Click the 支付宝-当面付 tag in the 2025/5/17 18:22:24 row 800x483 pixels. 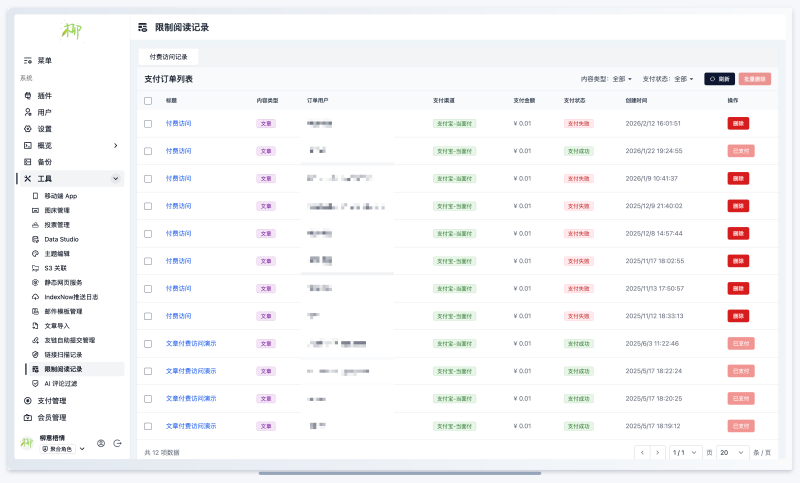click(454, 371)
